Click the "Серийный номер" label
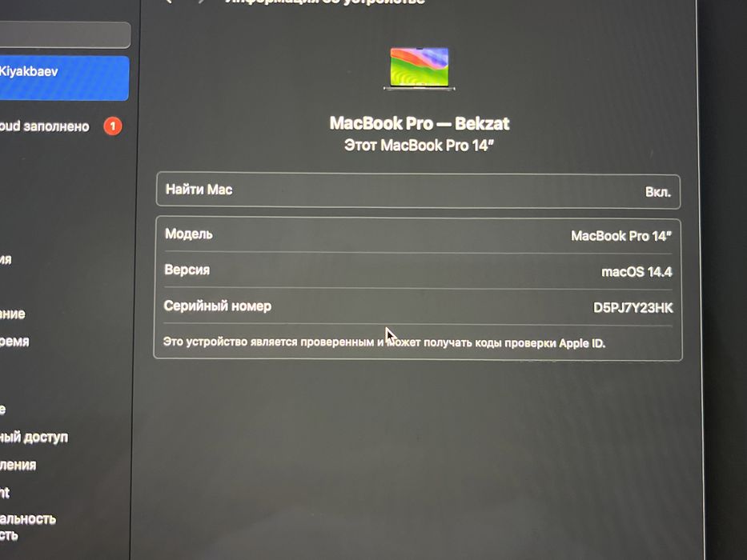This screenshot has height=560, width=747. [x=217, y=306]
